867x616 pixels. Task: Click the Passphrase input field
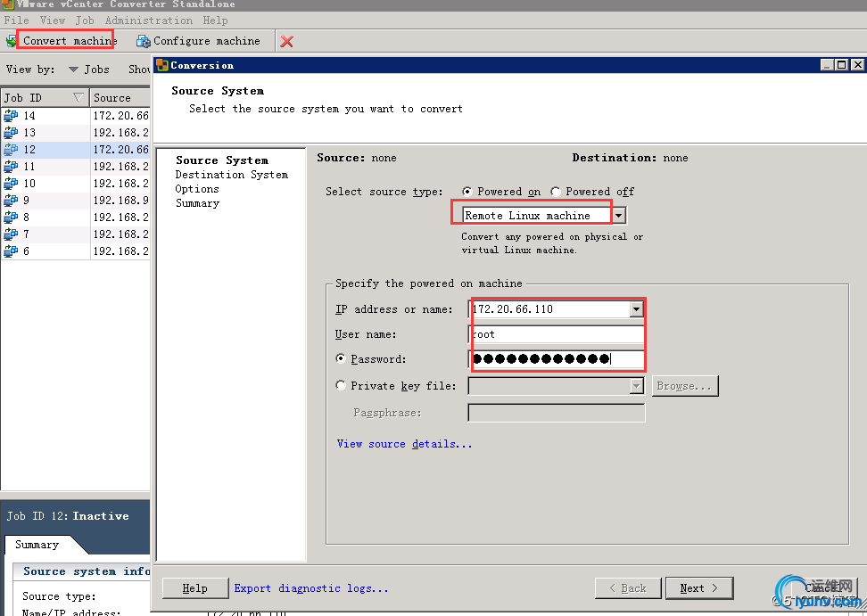pyautogui.click(x=557, y=413)
